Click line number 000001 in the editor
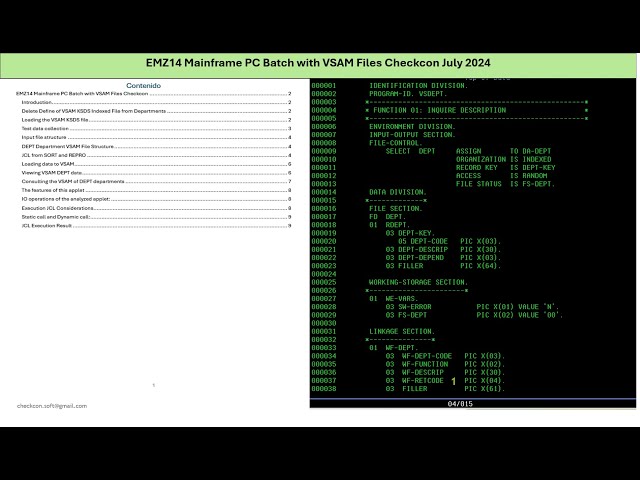Screen dimensions: 640x480 click(324, 85)
